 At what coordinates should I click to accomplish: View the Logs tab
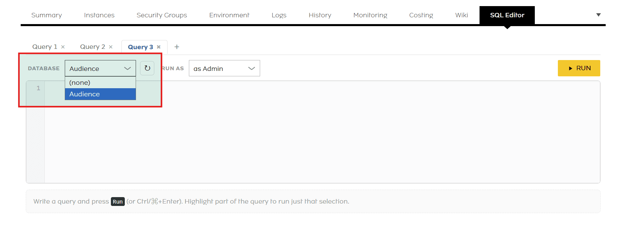point(279,15)
